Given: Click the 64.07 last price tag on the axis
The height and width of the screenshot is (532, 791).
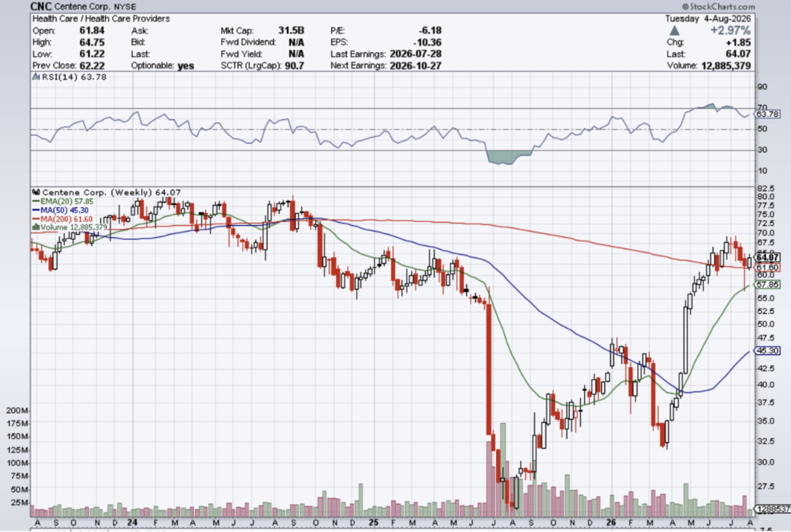Looking at the screenshot, I should 769,258.
